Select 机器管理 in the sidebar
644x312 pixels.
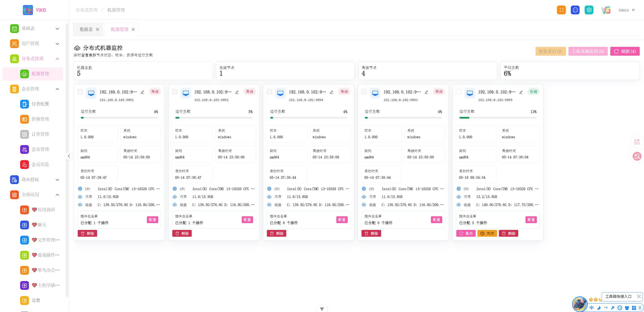point(33,74)
